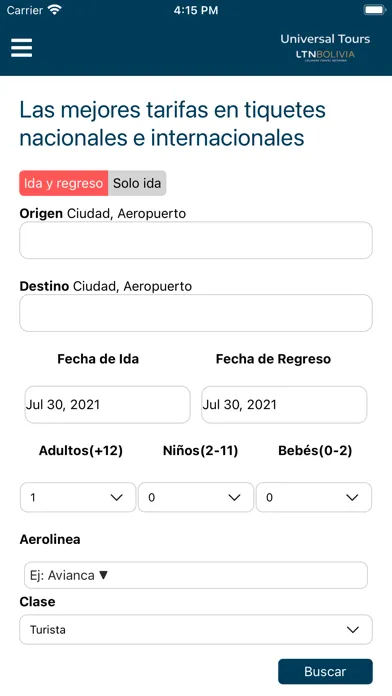Screen dimensions: 392x696
Task: Click the Universal Tours header text
Action: pyautogui.click(x=325, y=39)
